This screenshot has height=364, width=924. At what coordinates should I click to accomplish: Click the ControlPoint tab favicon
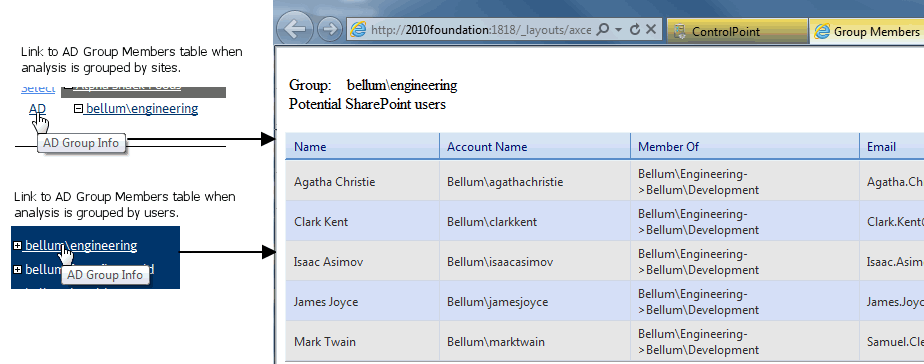point(679,32)
